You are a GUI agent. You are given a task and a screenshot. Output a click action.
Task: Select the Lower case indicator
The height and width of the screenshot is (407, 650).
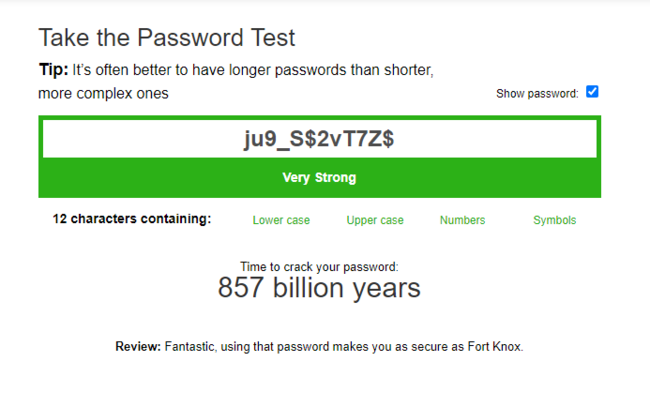pyautogui.click(x=281, y=220)
